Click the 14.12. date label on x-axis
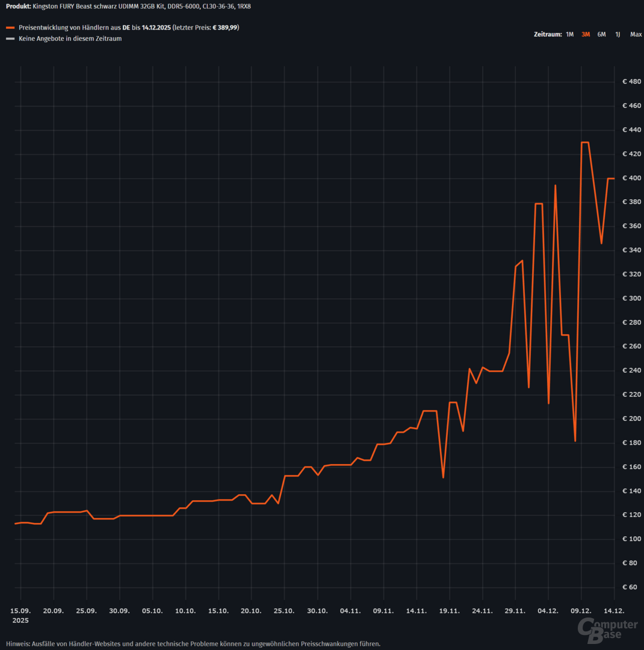This screenshot has width=644, height=650. point(613,610)
